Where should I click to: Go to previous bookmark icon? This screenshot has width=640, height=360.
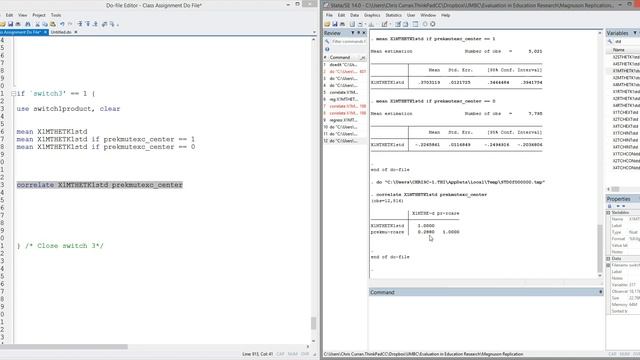(x=88, y=24)
